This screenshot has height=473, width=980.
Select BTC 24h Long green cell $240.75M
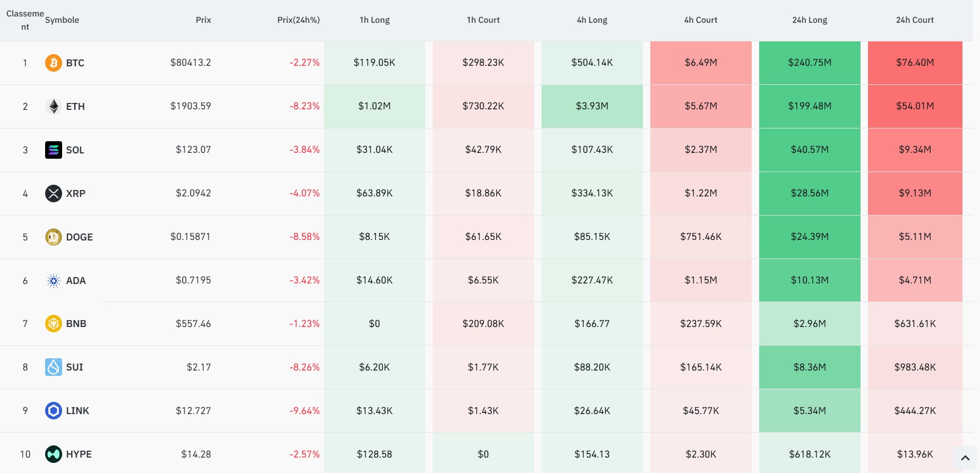[x=810, y=63]
